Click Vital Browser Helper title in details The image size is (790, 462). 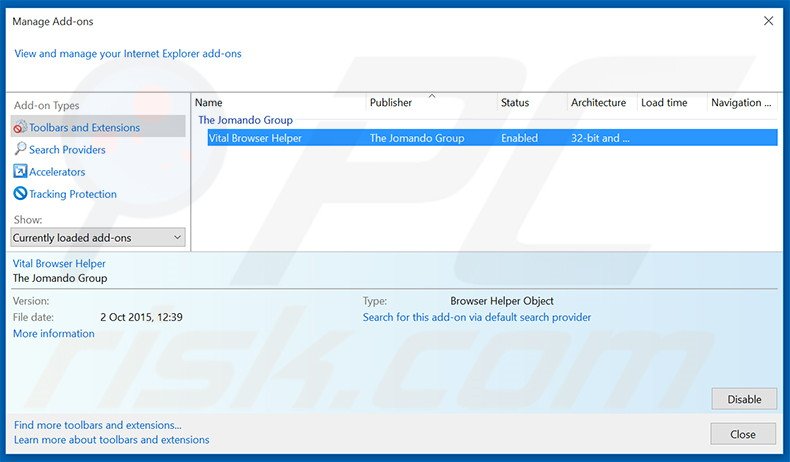tap(59, 263)
